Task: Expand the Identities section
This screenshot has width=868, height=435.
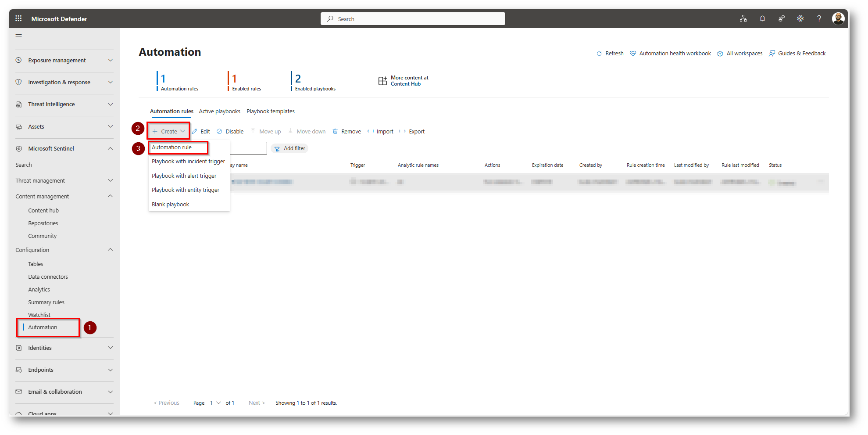Action: pyautogui.click(x=111, y=348)
